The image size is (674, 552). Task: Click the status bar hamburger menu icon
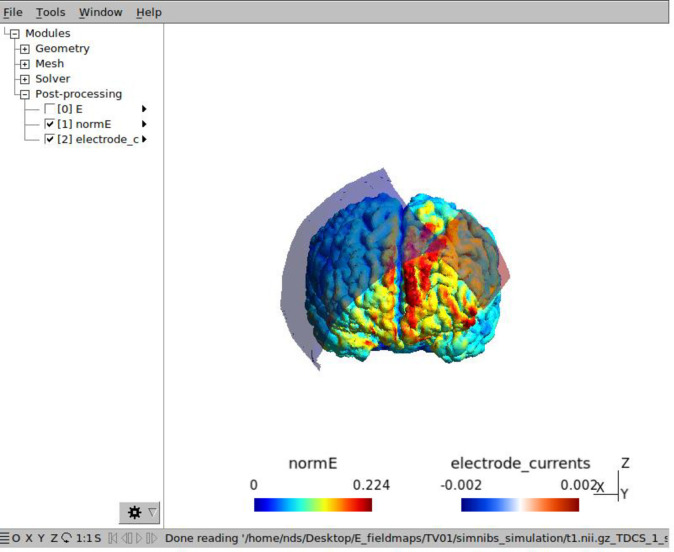coord(5,538)
